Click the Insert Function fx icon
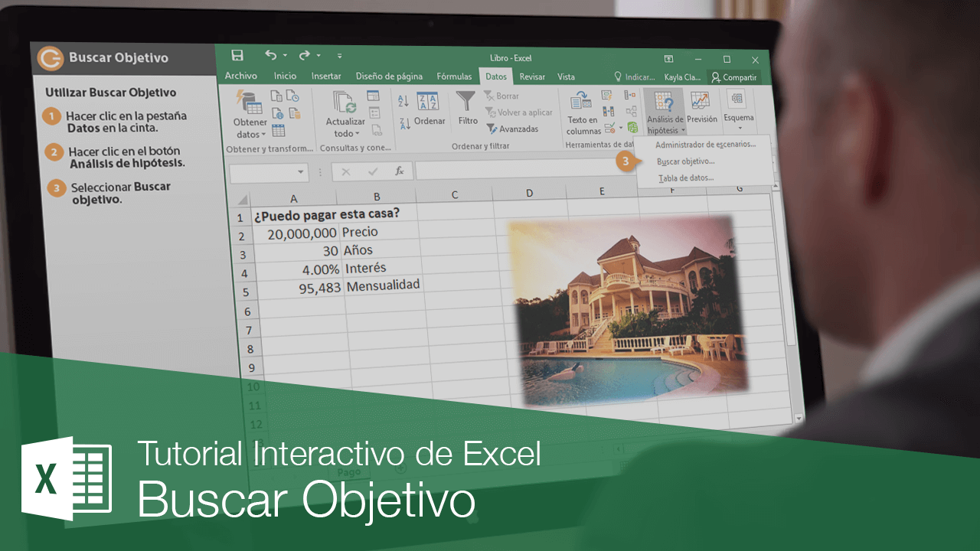 399,171
